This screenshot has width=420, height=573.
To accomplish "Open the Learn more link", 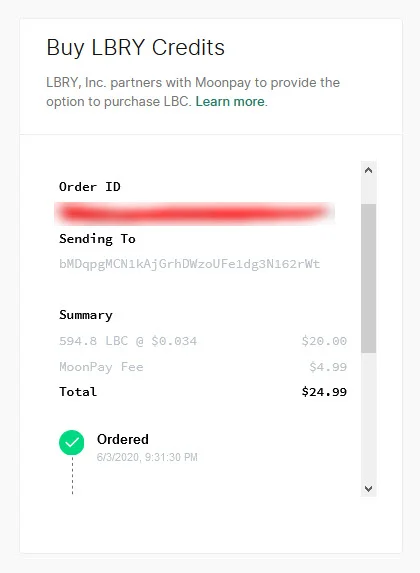I will (x=230, y=101).
